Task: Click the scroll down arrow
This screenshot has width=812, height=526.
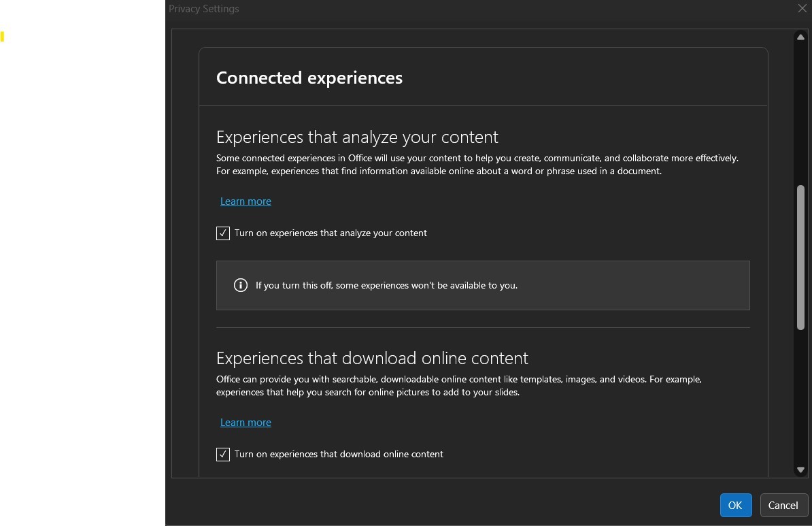Action: click(x=800, y=470)
